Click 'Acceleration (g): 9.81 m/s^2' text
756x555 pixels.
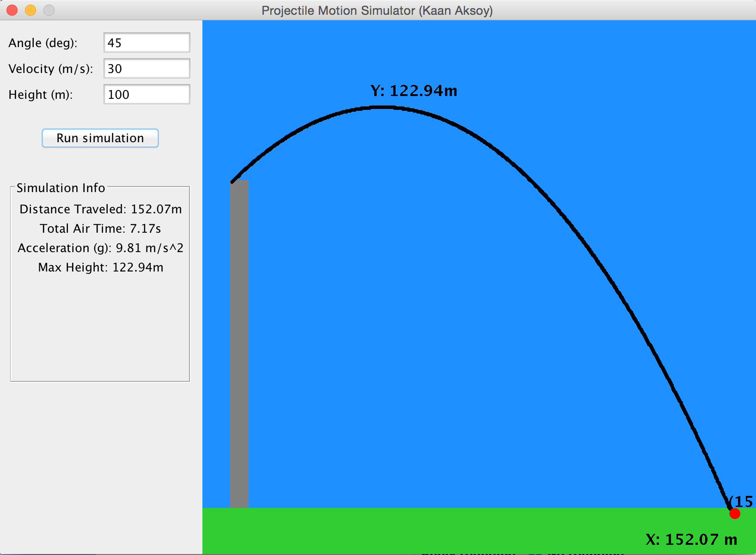[101, 248]
